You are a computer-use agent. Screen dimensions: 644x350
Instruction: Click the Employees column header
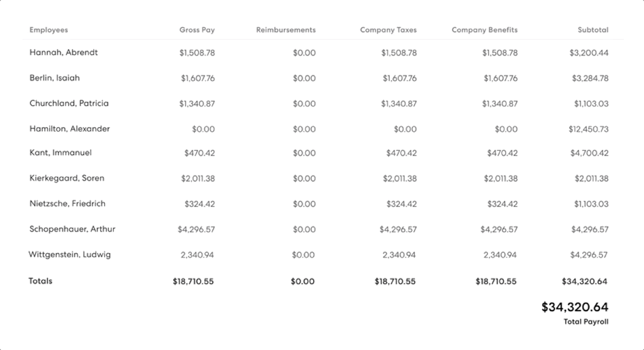pyautogui.click(x=48, y=30)
